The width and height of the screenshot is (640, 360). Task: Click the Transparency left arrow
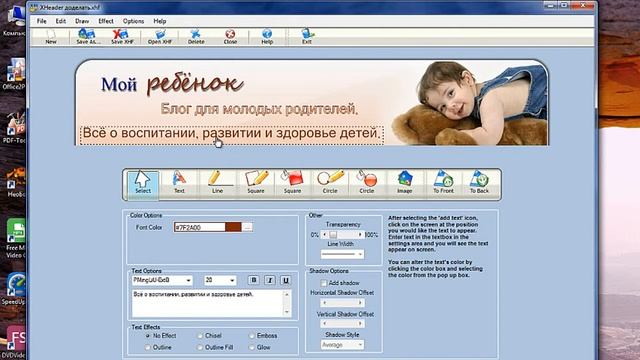(325, 235)
